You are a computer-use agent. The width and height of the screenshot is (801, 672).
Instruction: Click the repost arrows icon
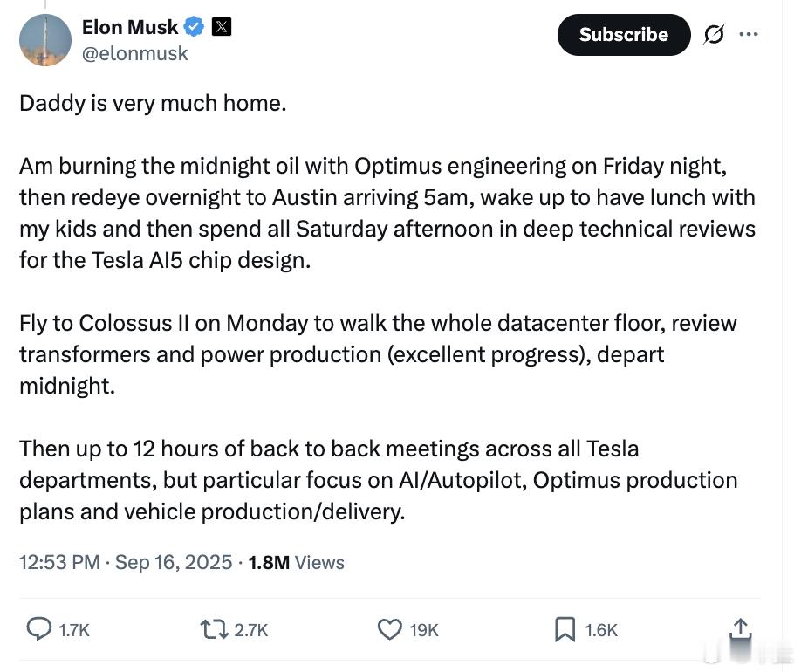pyautogui.click(x=214, y=629)
